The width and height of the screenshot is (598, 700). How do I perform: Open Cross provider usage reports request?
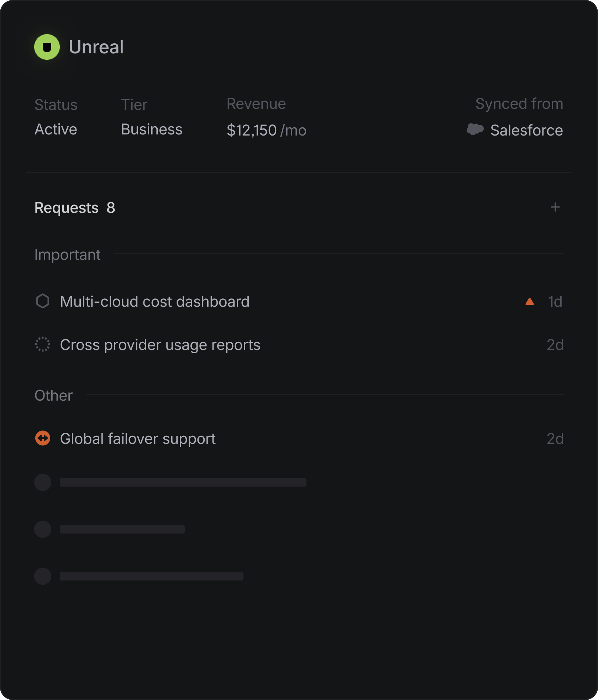[x=160, y=345]
